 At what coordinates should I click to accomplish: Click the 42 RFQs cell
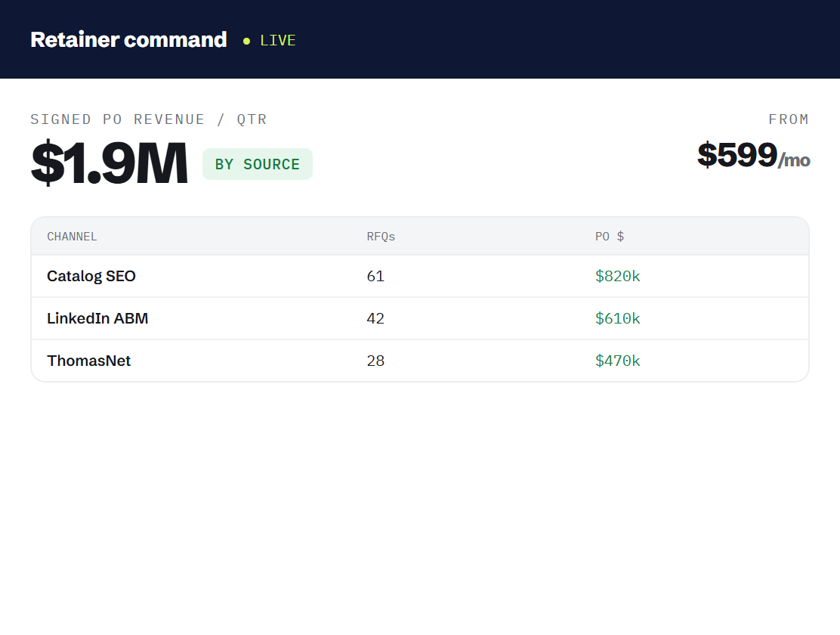[375, 318]
